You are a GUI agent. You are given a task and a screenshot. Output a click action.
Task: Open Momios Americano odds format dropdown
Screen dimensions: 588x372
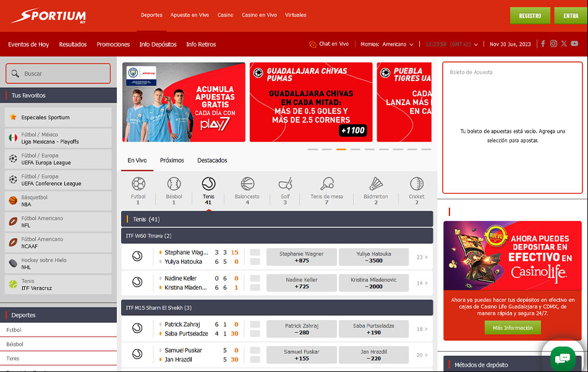pos(387,45)
